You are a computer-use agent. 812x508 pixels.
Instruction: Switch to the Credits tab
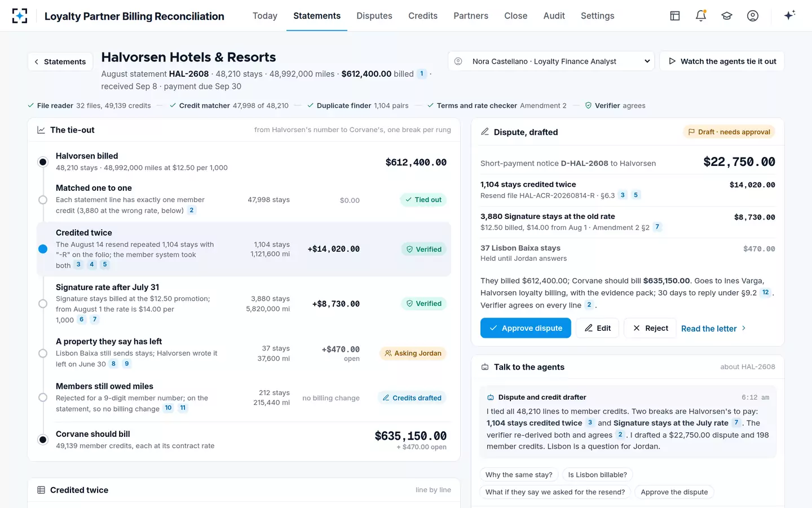[423, 16]
